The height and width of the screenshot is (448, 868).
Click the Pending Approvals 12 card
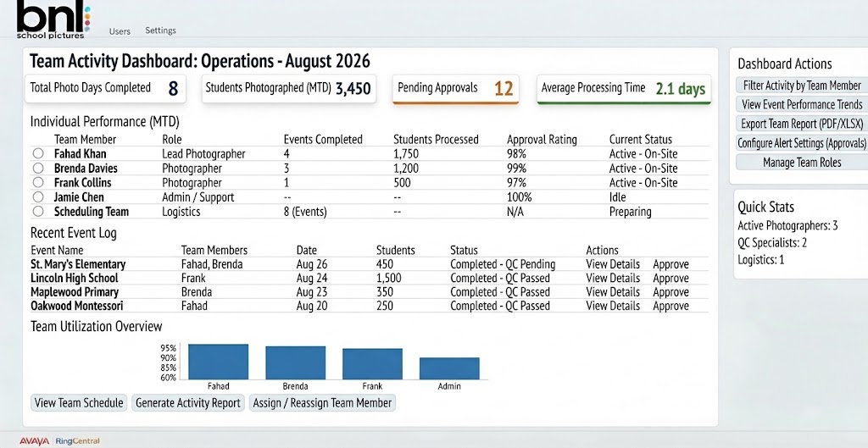pyautogui.click(x=455, y=88)
